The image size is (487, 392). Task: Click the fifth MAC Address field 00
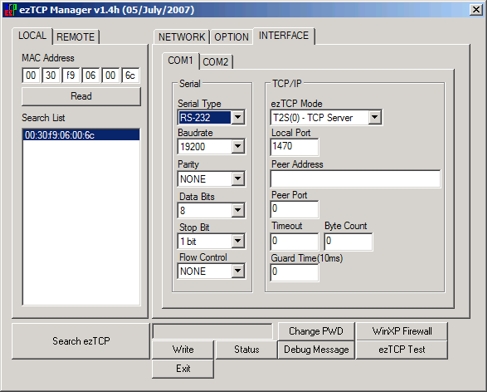point(110,75)
